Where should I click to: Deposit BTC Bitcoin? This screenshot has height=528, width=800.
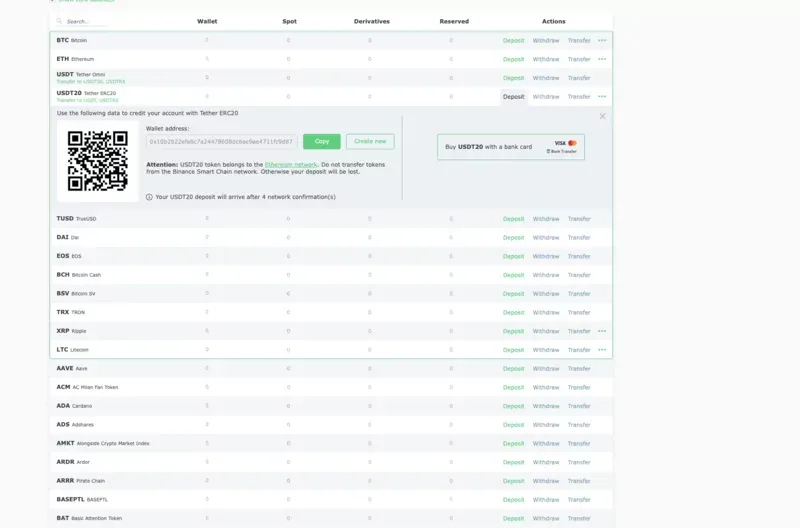(x=513, y=40)
